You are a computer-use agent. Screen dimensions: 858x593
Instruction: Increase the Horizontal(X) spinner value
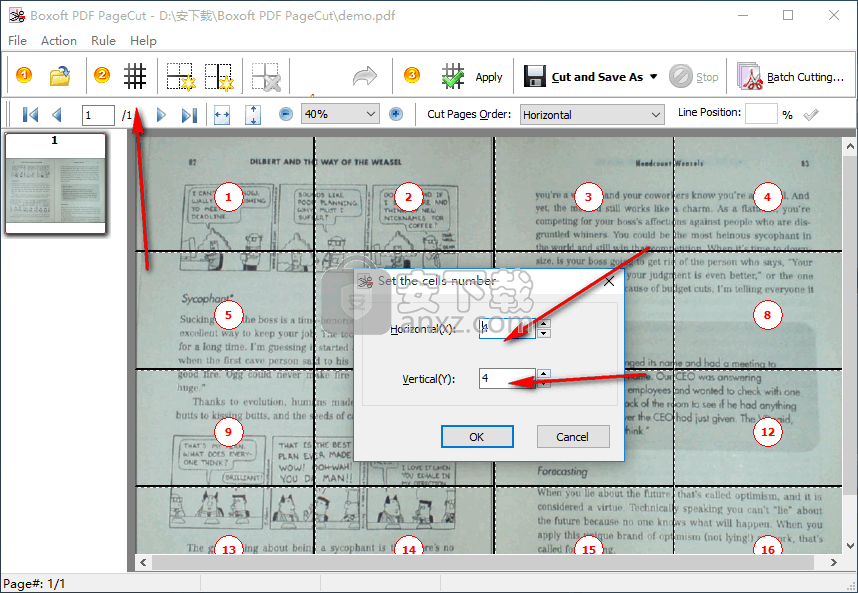[543, 323]
